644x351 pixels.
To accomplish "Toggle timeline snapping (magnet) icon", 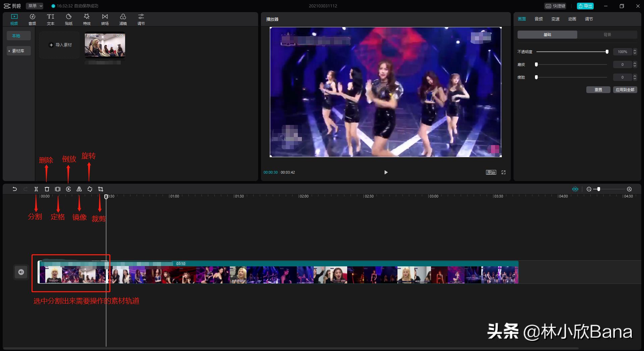I will (x=575, y=189).
